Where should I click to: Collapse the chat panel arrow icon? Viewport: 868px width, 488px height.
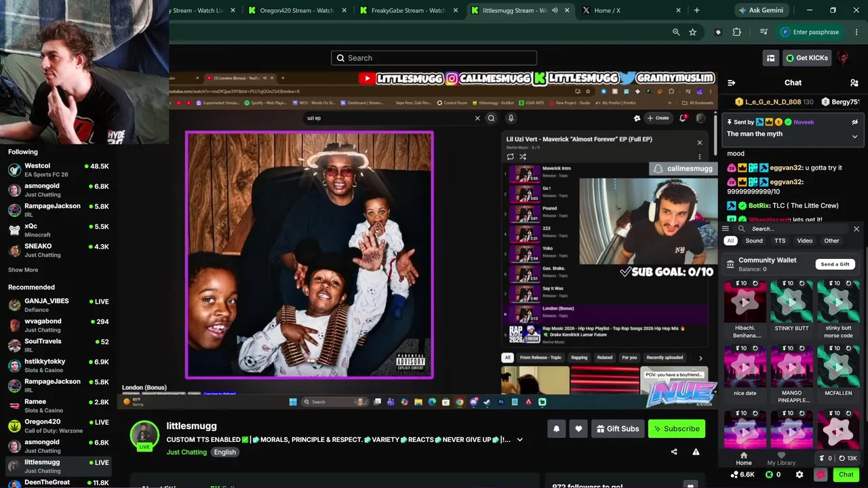732,83
